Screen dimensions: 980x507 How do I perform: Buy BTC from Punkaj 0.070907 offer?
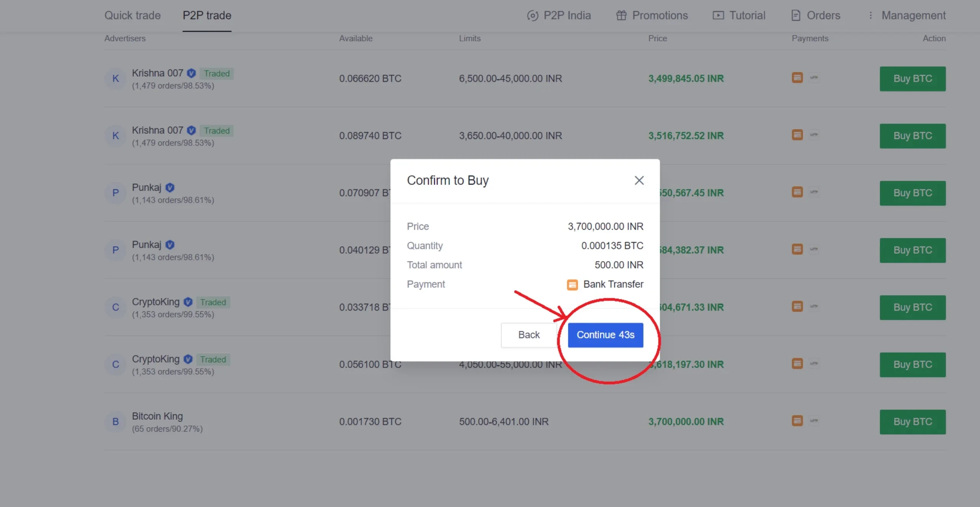pos(913,193)
